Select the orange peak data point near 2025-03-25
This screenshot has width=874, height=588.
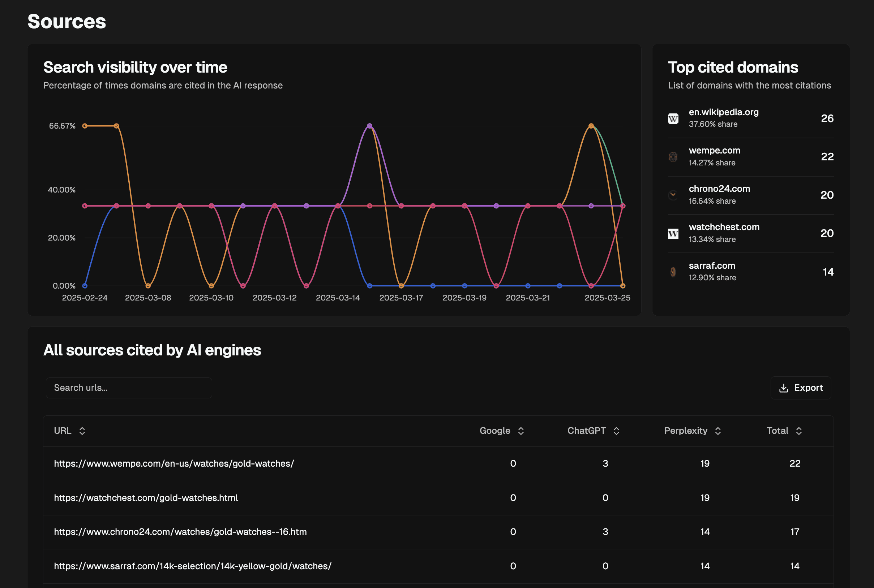591,126
